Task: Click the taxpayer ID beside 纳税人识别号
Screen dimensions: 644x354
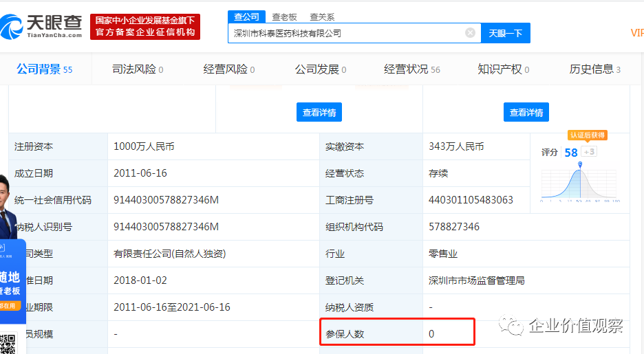Action: 166,226
